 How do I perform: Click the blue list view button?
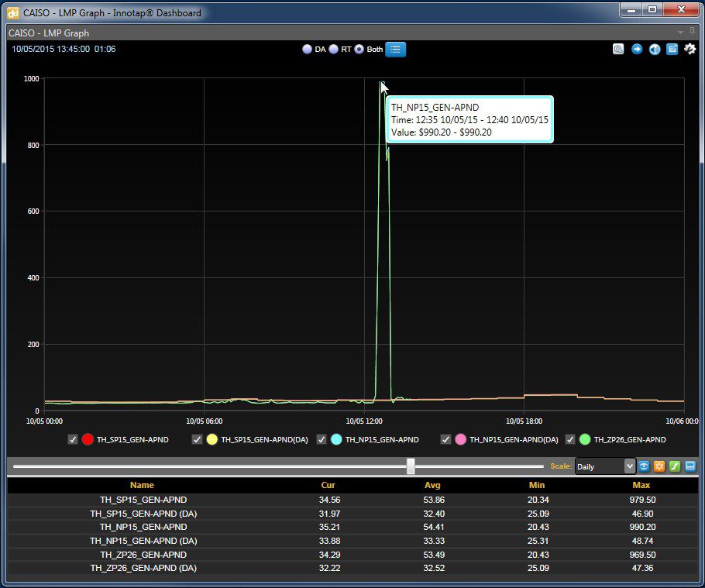pyautogui.click(x=395, y=50)
